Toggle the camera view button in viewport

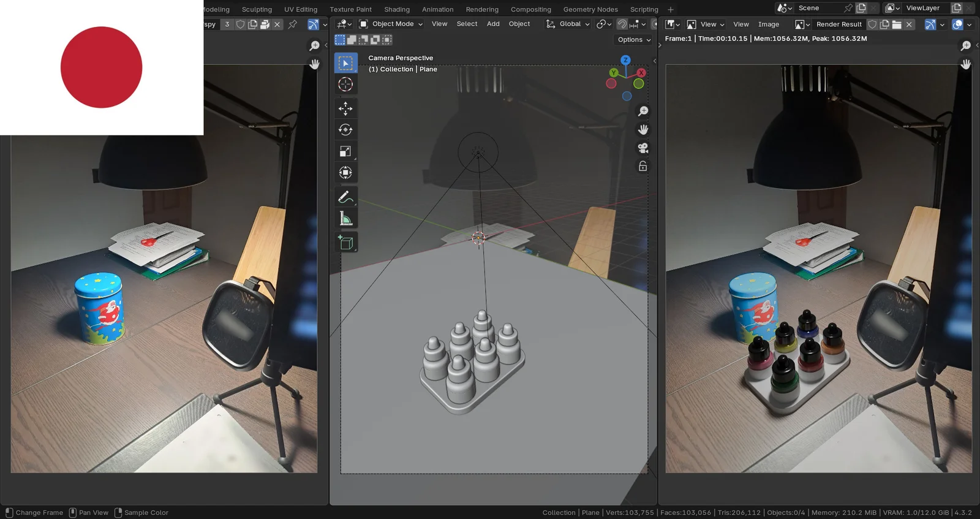pyautogui.click(x=643, y=148)
